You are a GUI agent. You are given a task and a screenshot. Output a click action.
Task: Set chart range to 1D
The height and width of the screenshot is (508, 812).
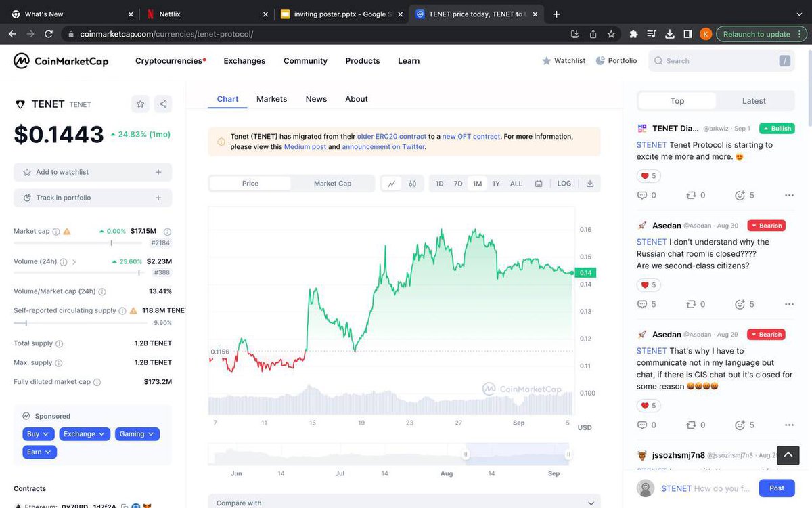[440, 184]
